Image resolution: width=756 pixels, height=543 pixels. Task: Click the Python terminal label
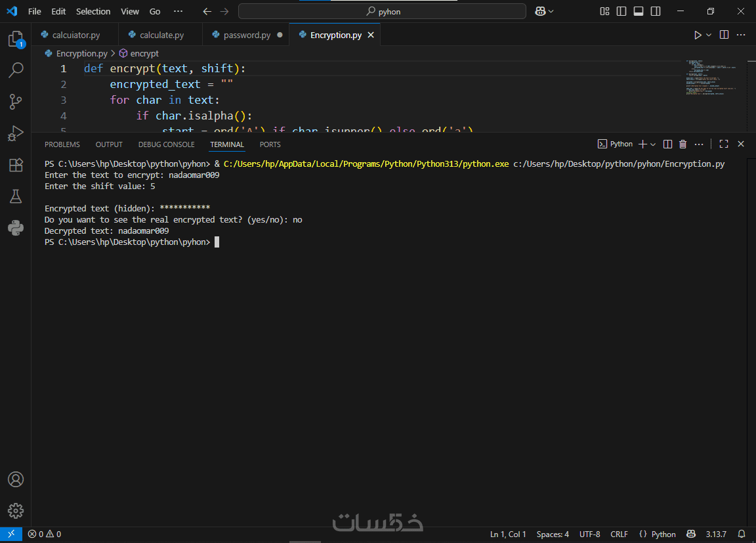615,144
